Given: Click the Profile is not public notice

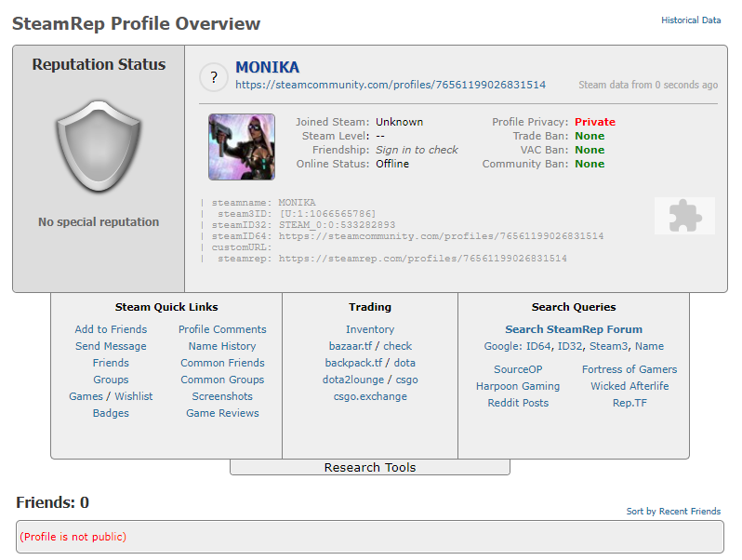Looking at the screenshot, I should tap(73, 537).
